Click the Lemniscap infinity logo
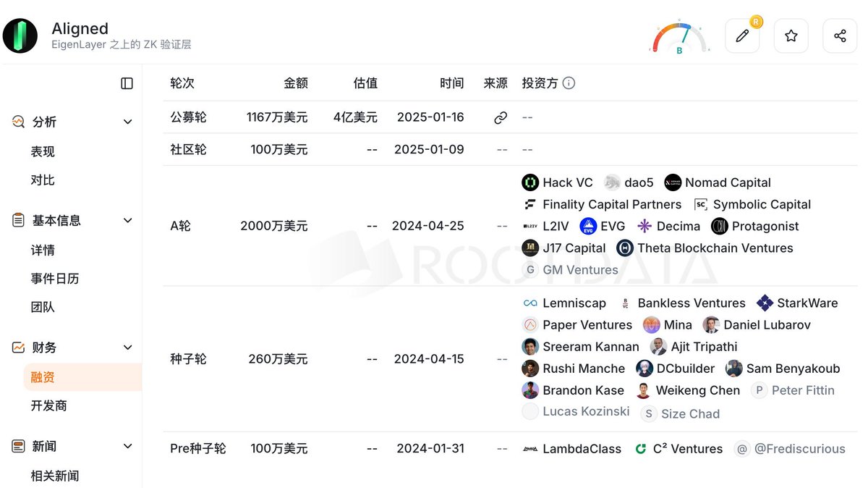The width and height of the screenshot is (868, 488). (530, 303)
